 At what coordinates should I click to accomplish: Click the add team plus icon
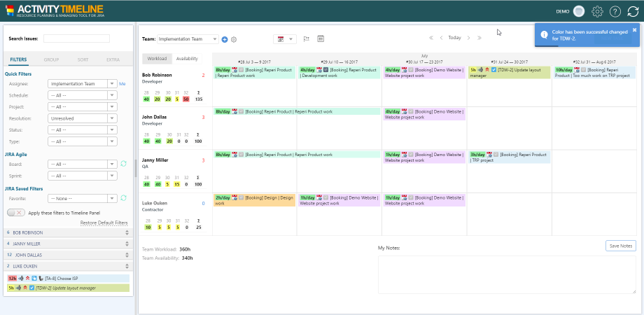pos(225,39)
